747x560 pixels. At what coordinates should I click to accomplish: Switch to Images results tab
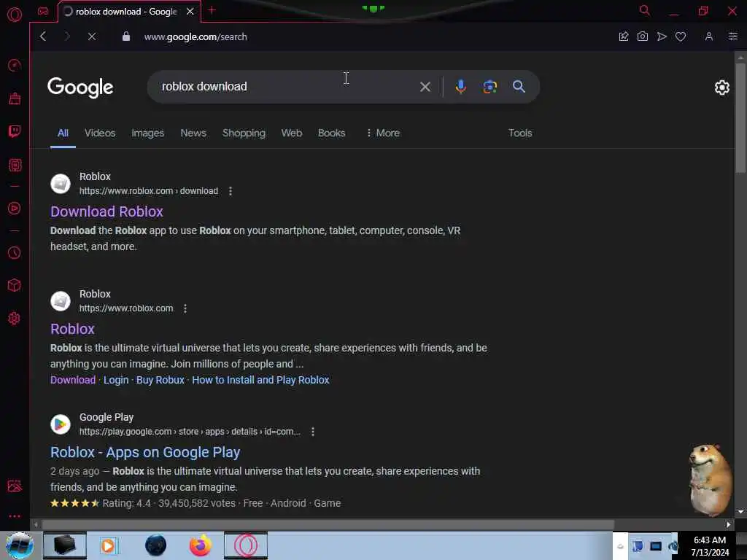tap(147, 133)
